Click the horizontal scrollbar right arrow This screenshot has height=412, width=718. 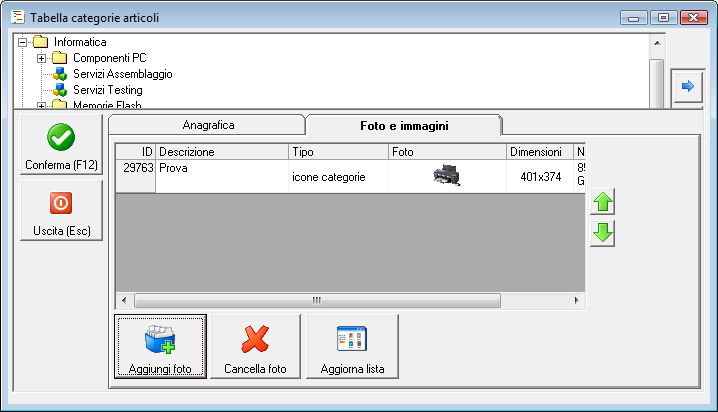tap(577, 300)
